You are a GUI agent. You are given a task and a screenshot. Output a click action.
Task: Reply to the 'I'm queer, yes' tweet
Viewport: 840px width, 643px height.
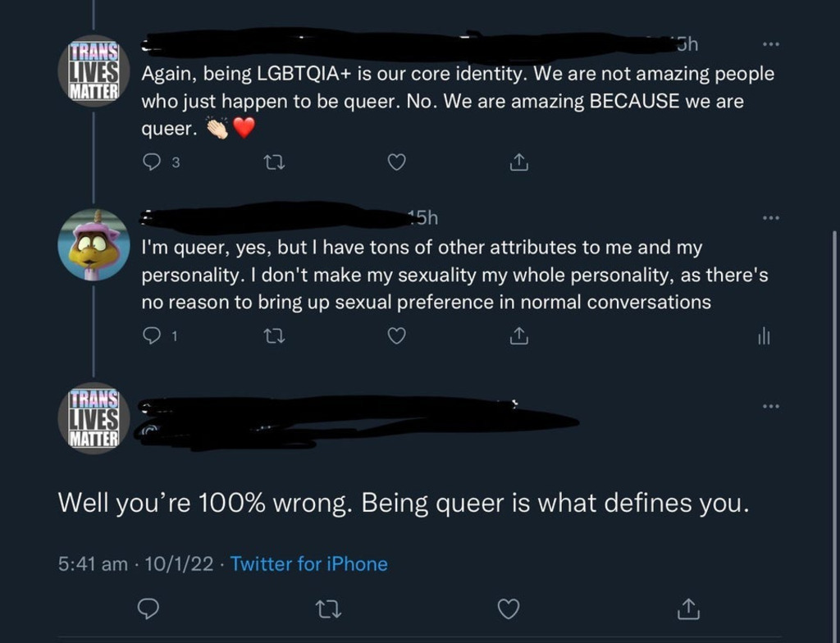[x=152, y=335]
